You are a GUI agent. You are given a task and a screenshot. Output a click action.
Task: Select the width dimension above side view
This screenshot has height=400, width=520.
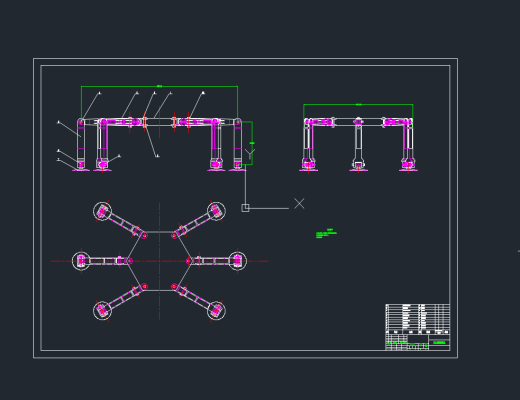(358, 105)
